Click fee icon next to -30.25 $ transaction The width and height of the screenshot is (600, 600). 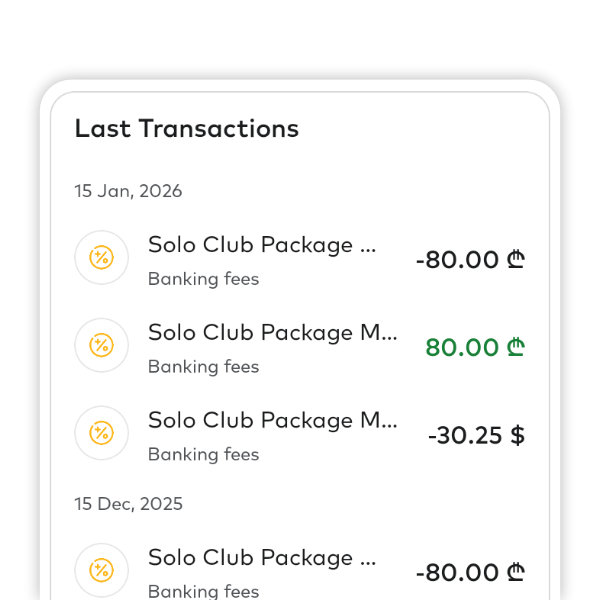tap(101, 433)
